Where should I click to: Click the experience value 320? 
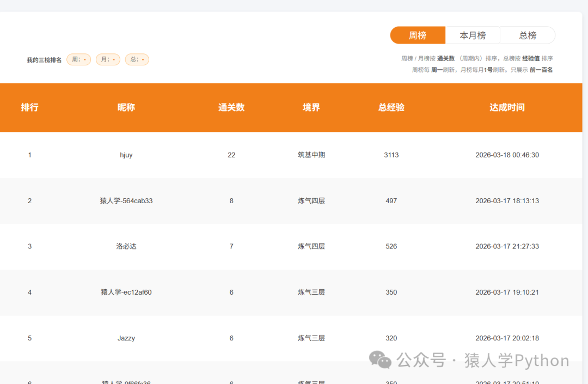click(391, 338)
